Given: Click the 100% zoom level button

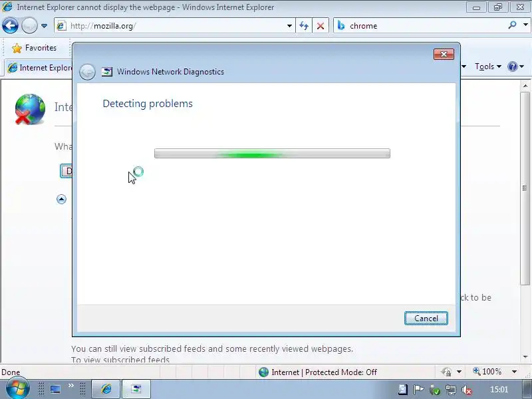Looking at the screenshot, I should (x=487, y=372).
